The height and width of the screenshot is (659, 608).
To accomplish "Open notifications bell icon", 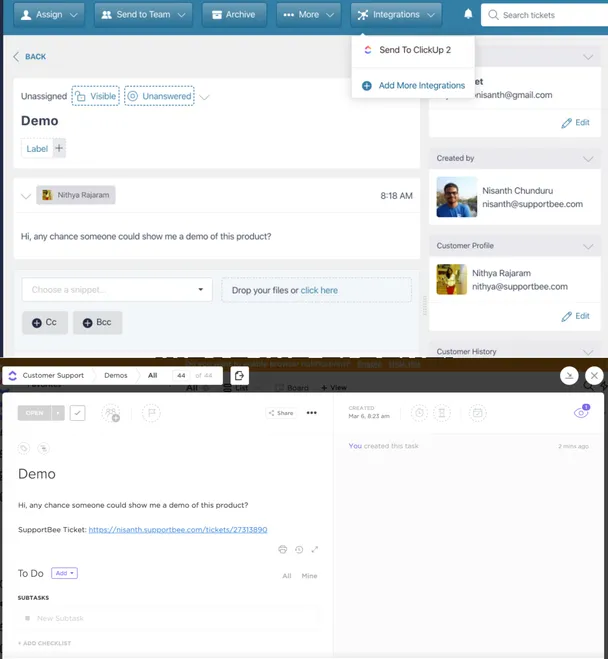I will tap(468, 14).
